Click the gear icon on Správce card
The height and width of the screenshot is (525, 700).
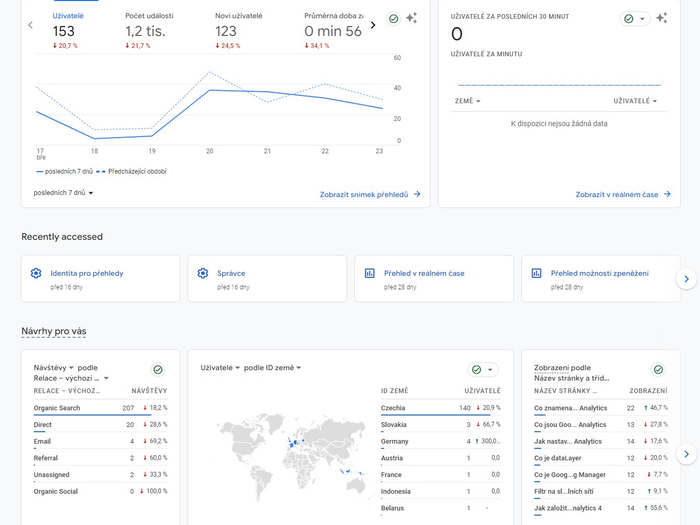click(x=203, y=273)
